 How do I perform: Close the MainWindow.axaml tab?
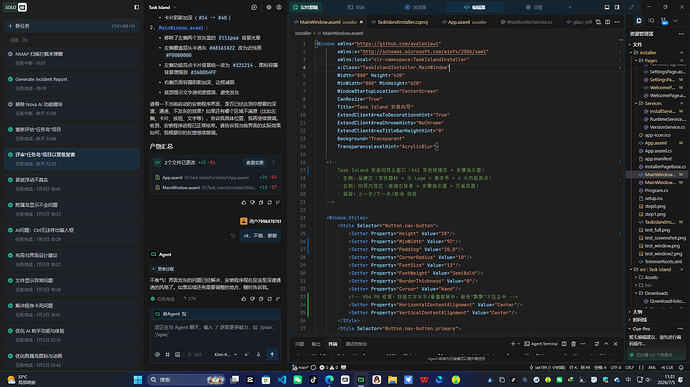pos(361,22)
